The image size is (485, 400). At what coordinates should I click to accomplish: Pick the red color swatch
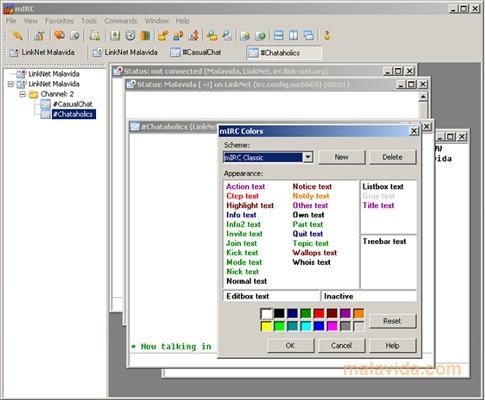(x=319, y=313)
